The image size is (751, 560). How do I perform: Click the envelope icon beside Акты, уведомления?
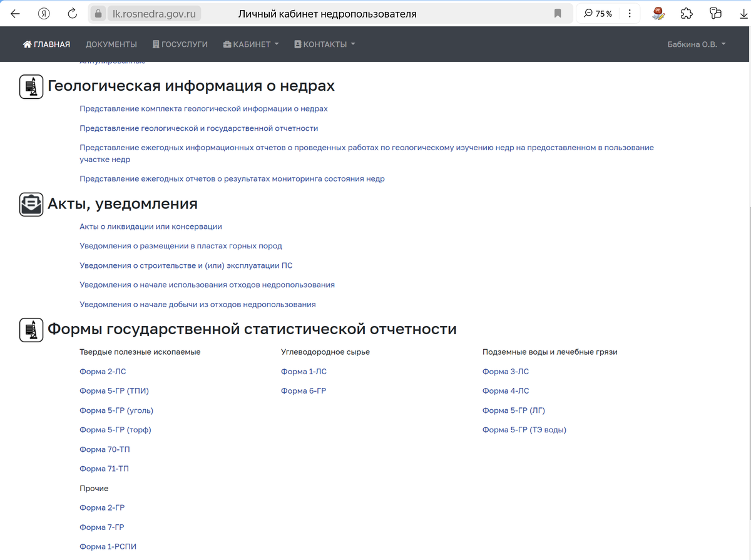31,204
